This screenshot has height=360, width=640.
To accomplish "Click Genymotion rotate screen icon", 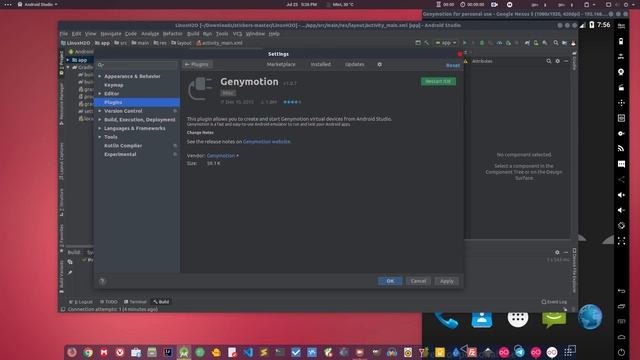I will coord(621,225).
